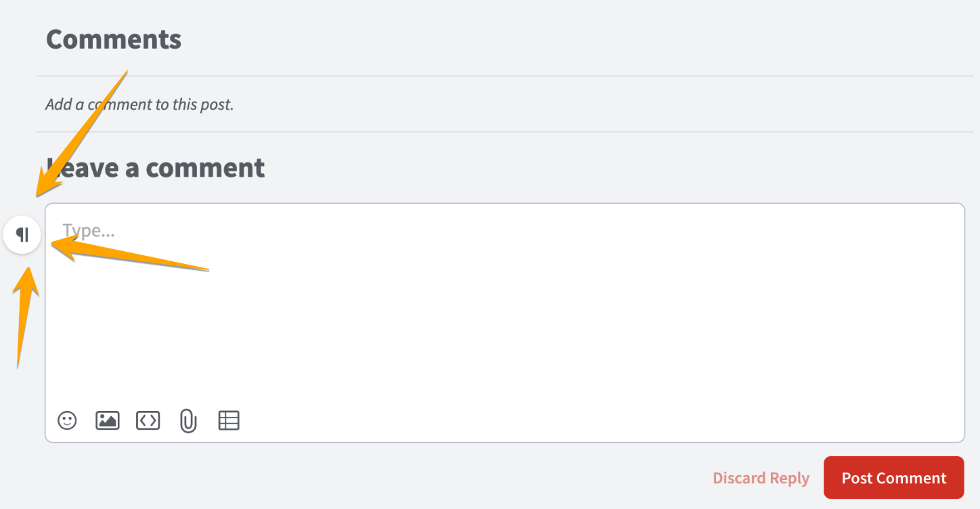Click the 'Leave a comment' heading
980x509 pixels.
click(155, 167)
